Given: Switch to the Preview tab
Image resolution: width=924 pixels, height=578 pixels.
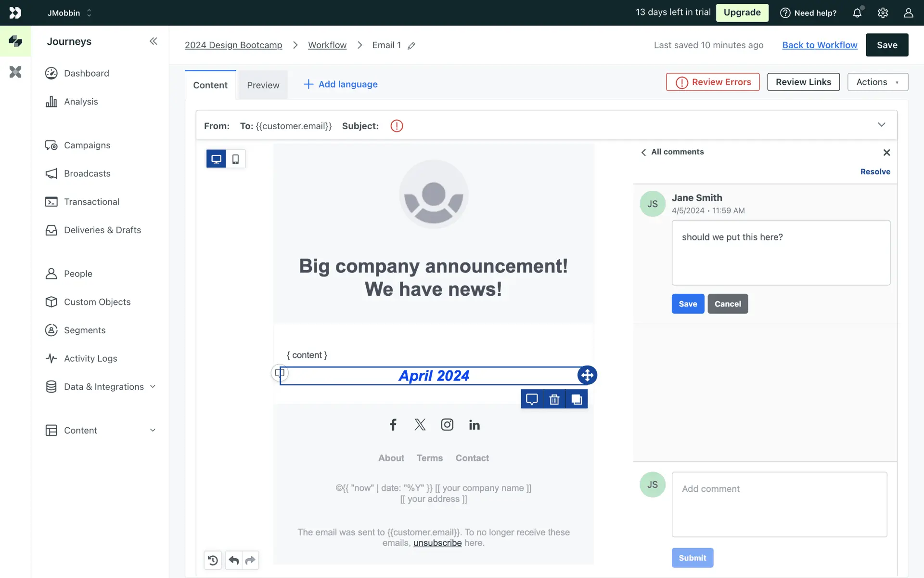Looking at the screenshot, I should 263,85.
